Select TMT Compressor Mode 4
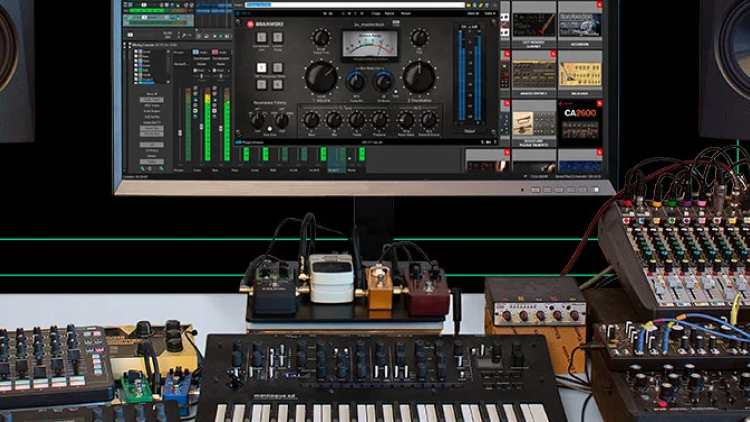 coord(277,85)
